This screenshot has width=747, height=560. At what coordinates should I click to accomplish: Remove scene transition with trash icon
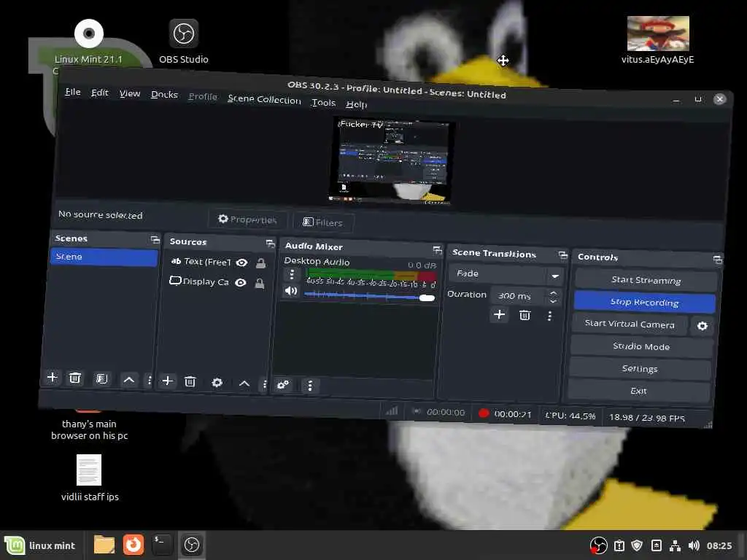point(525,315)
